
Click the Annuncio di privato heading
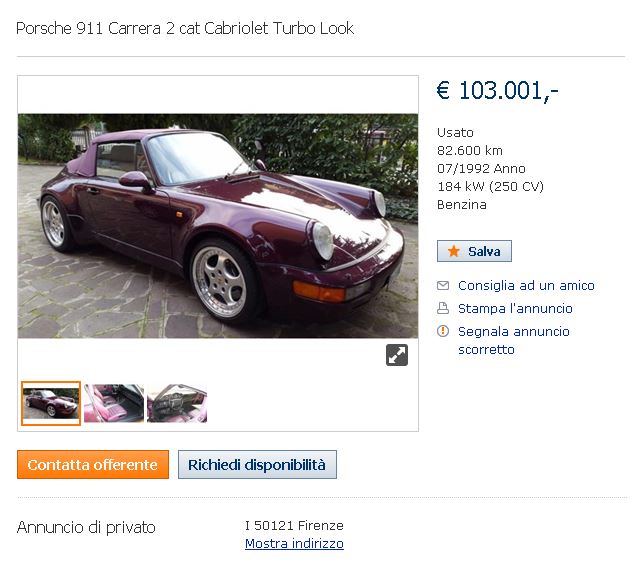(86, 527)
